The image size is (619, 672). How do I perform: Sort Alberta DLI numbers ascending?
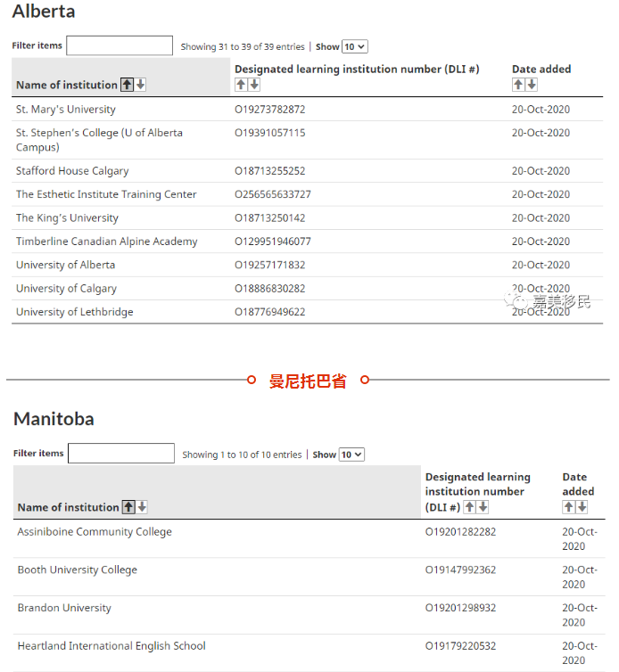click(x=241, y=85)
